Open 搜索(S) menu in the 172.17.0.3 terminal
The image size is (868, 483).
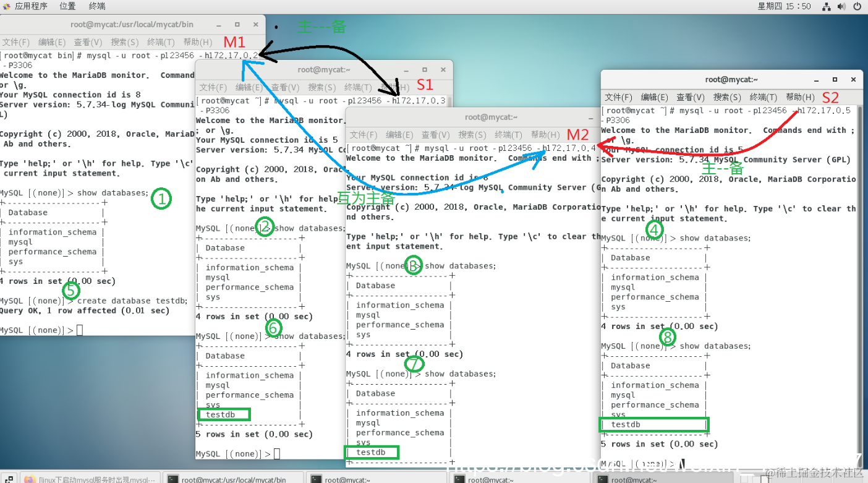click(321, 87)
